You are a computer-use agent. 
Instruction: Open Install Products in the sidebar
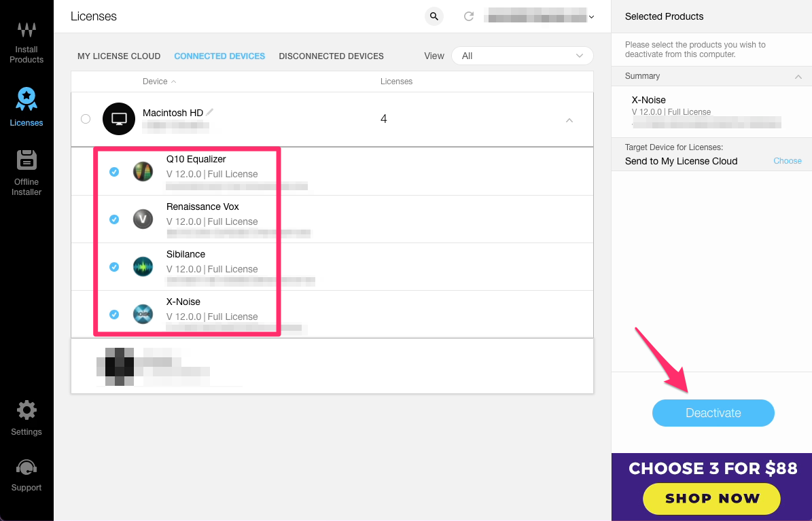[27, 43]
